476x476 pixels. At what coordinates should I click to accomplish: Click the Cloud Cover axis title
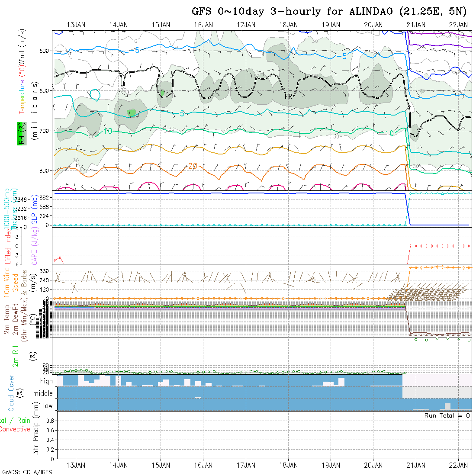[11, 393]
